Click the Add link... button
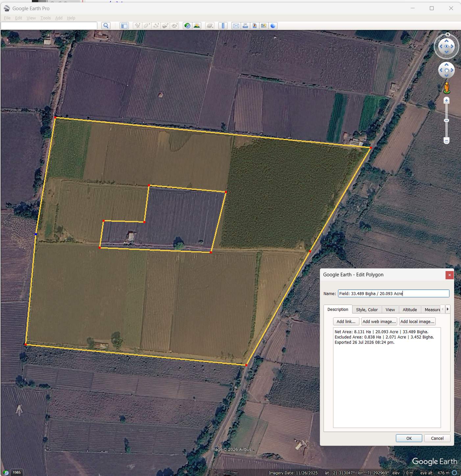Viewport: 461px width, 476px height. (346, 321)
